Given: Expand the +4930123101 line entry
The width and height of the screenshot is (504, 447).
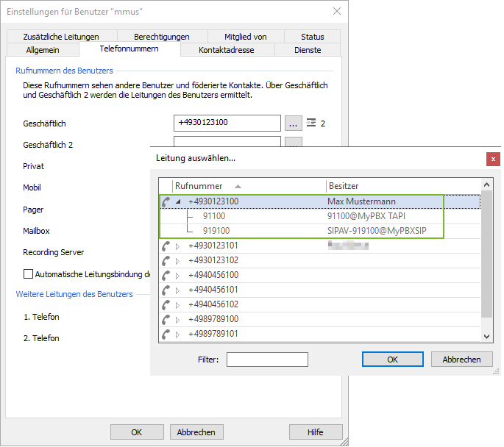Looking at the screenshot, I should [x=177, y=246].
